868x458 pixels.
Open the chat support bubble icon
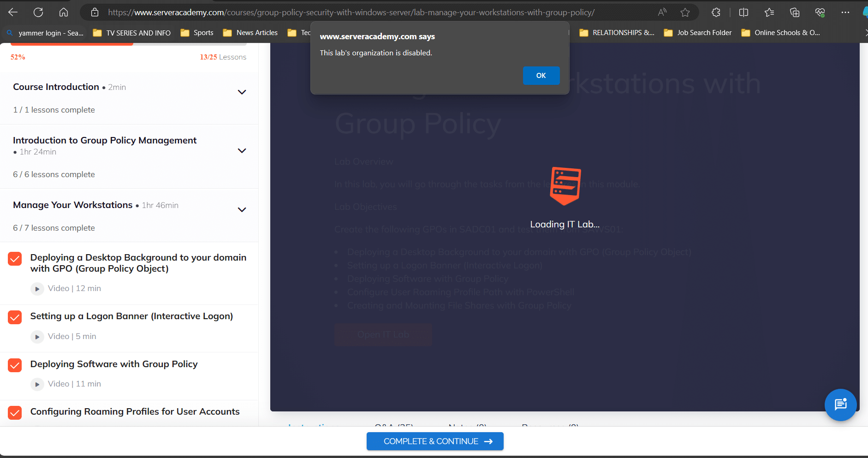840,404
